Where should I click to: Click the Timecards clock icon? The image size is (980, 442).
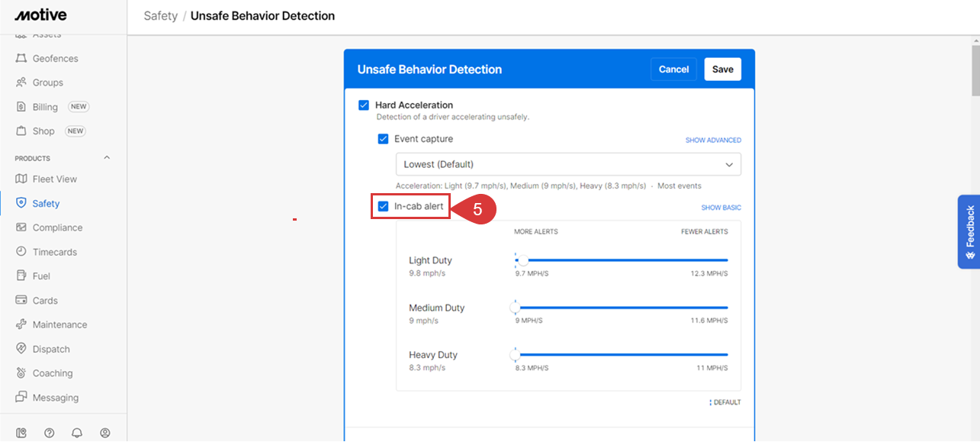(x=21, y=252)
